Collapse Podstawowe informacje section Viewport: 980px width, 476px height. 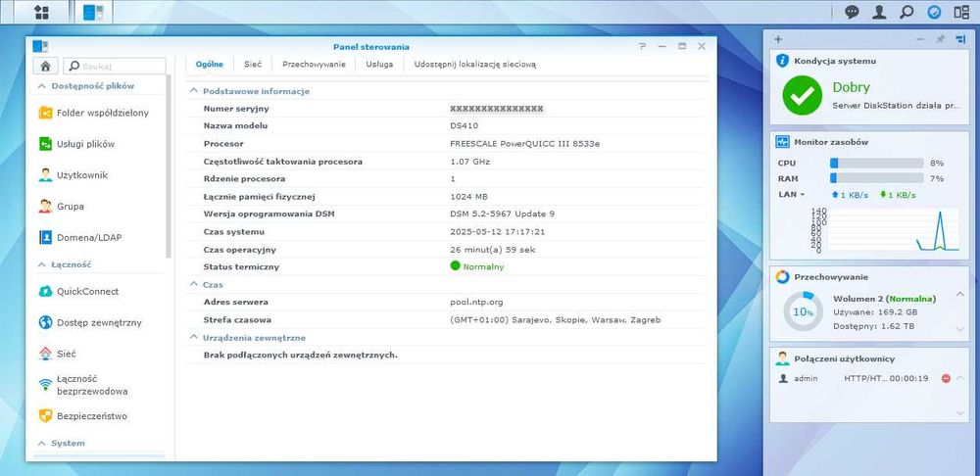pos(194,91)
